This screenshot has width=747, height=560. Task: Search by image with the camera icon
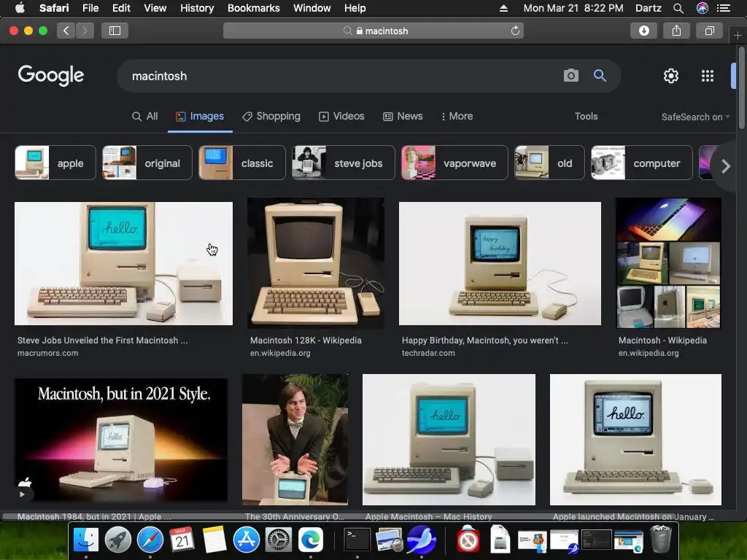(570, 76)
